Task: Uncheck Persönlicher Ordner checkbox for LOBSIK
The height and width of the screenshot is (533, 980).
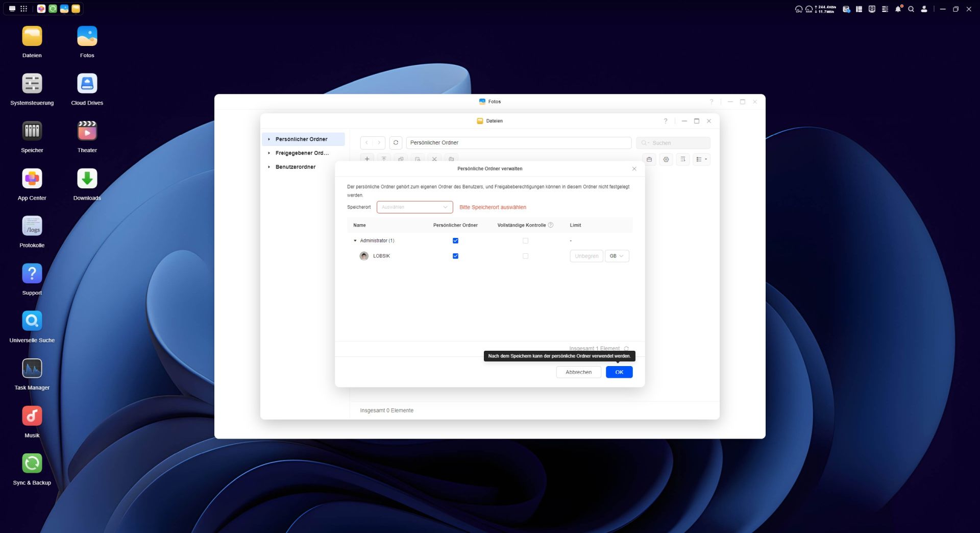Action: pos(455,256)
